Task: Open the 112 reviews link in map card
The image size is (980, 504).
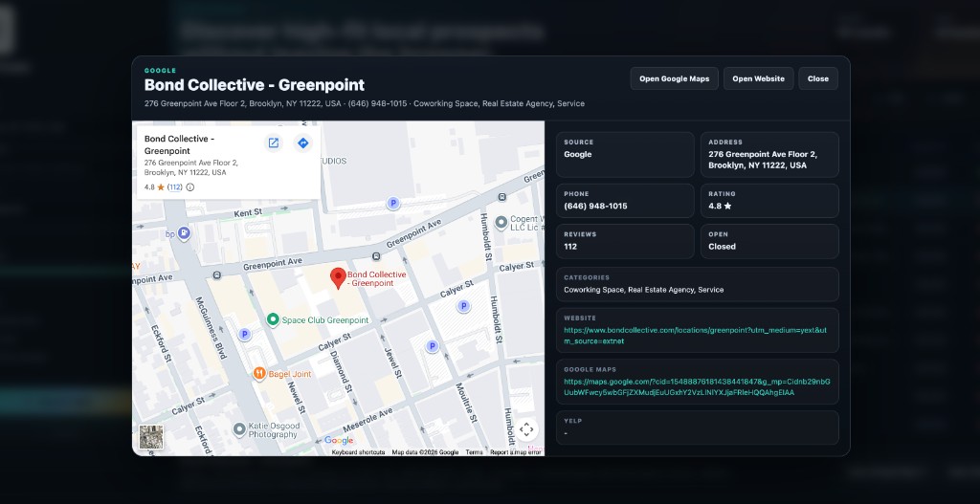Action: pos(175,186)
